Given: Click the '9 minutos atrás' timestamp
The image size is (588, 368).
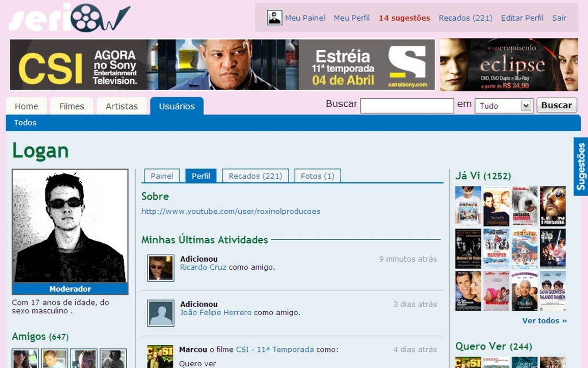Looking at the screenshot, I should click(408, 259).
